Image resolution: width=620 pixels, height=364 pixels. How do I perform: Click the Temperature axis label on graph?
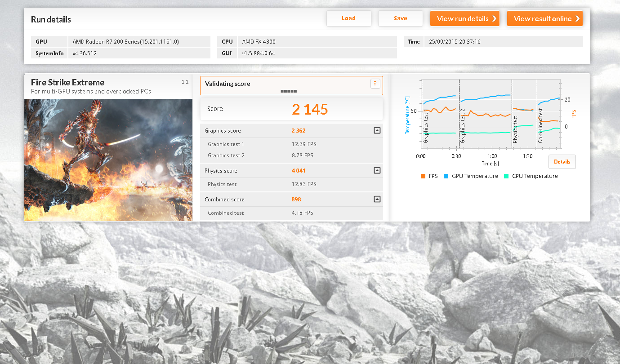[407, 115]
